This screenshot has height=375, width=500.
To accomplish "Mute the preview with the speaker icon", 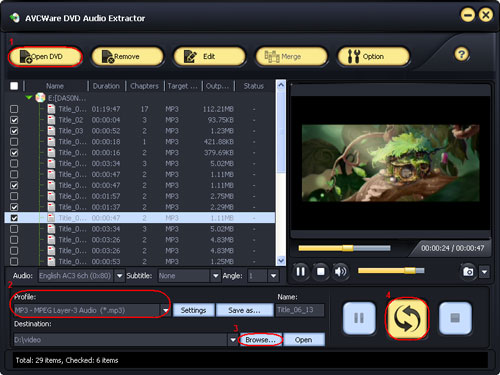I will tap(340, 271).
